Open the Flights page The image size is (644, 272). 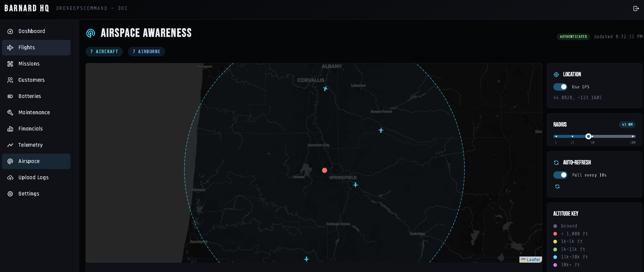(36, 48)
